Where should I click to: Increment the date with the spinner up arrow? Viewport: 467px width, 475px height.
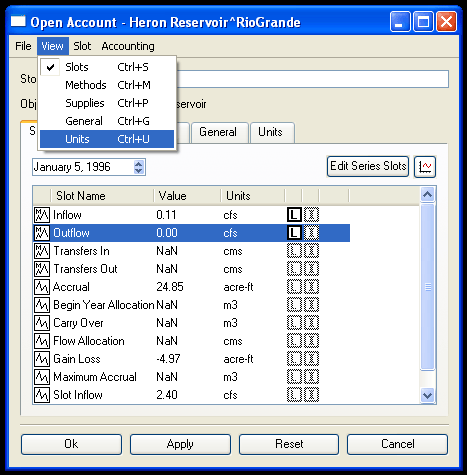pos(139,164)
